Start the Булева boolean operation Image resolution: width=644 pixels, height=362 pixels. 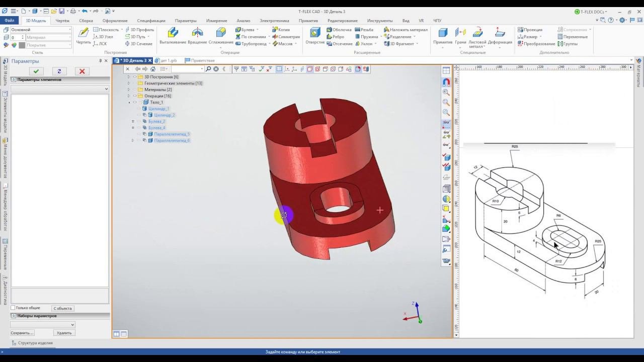click(245, 30)
